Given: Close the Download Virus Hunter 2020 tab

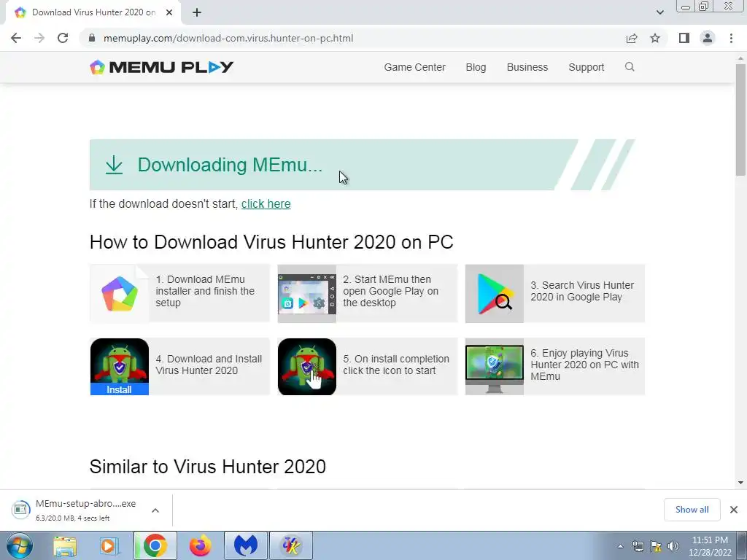Looking at the screenshot, I should pos(169,12).
